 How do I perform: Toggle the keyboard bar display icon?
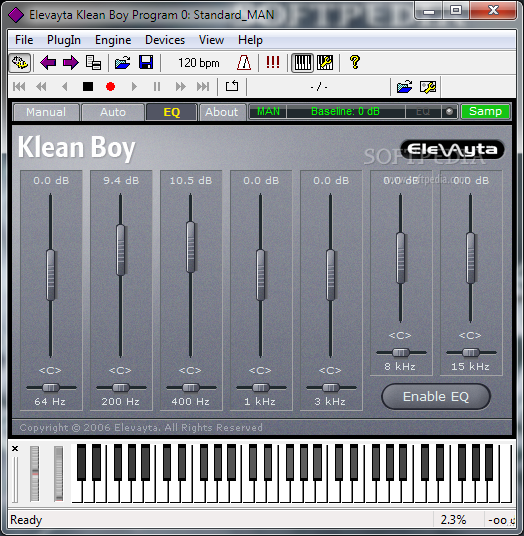(302, 63)
